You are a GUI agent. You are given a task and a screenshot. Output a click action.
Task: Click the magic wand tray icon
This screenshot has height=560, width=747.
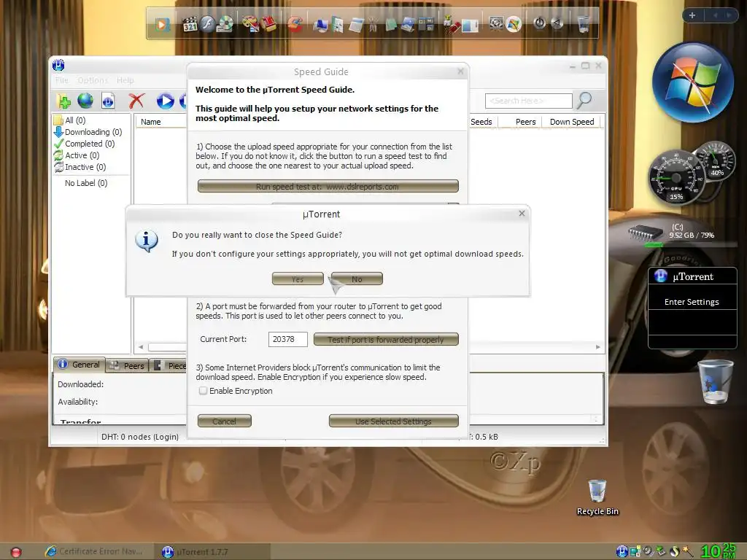(x=688, y=551)
